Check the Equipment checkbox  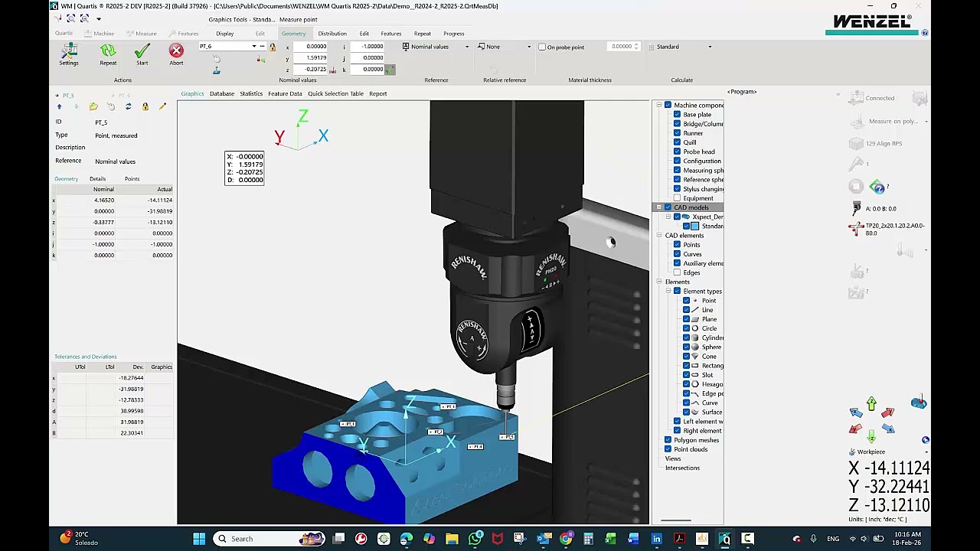pos(677,198)
